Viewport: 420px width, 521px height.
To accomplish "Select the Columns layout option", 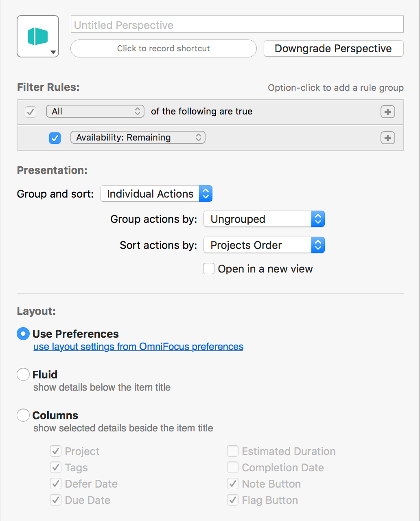I will 23,415.
